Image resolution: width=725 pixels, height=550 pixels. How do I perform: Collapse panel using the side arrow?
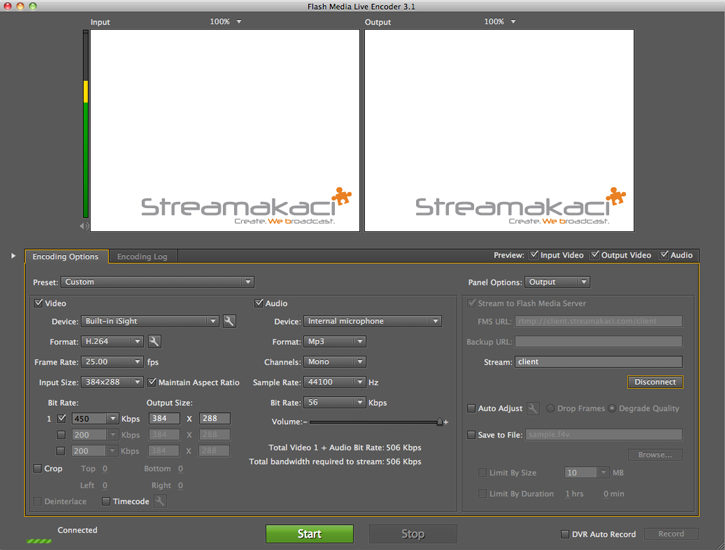[13, 256]
